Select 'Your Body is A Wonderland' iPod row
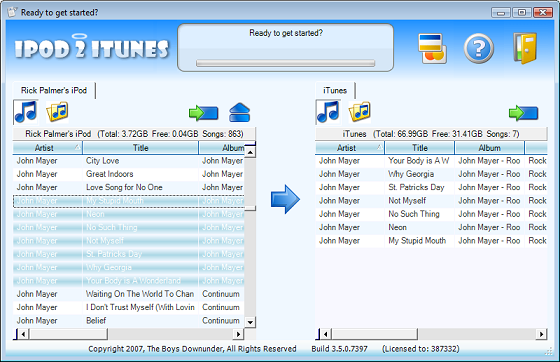The height and width of the screenshot is (362, 560). click(129, 281)
